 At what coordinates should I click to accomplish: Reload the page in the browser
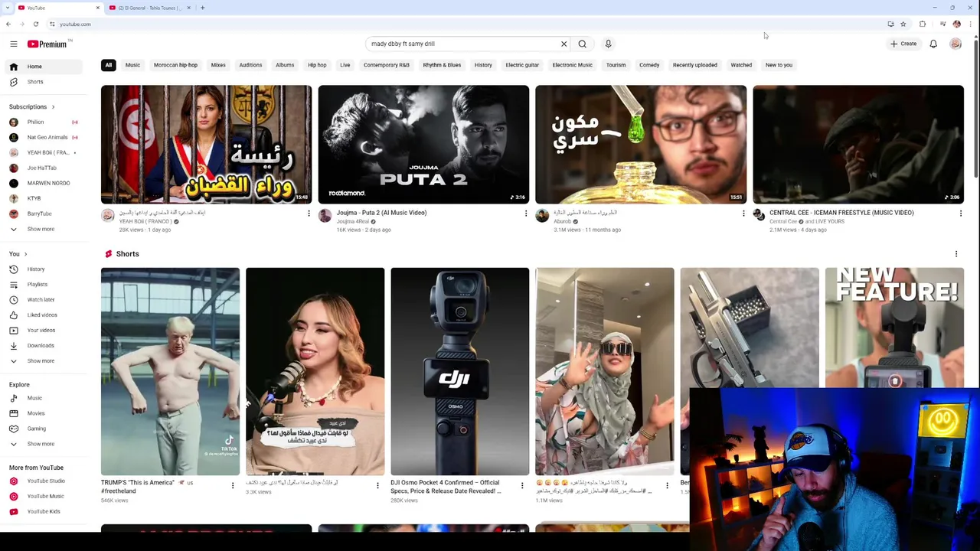click(x=35, y=24)
